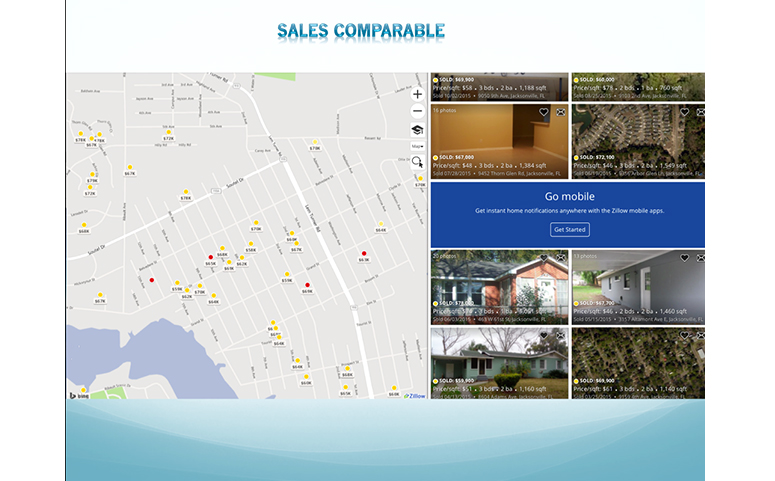Email the bottom-right $69,900 listing
Screen dimensions: 775x481
(700, 336)
